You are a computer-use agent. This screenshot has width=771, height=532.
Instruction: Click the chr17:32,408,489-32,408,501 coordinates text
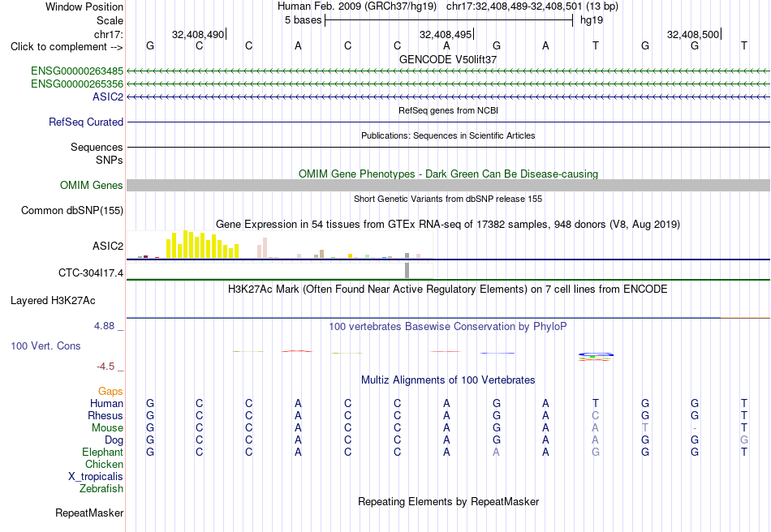(515, 6)
